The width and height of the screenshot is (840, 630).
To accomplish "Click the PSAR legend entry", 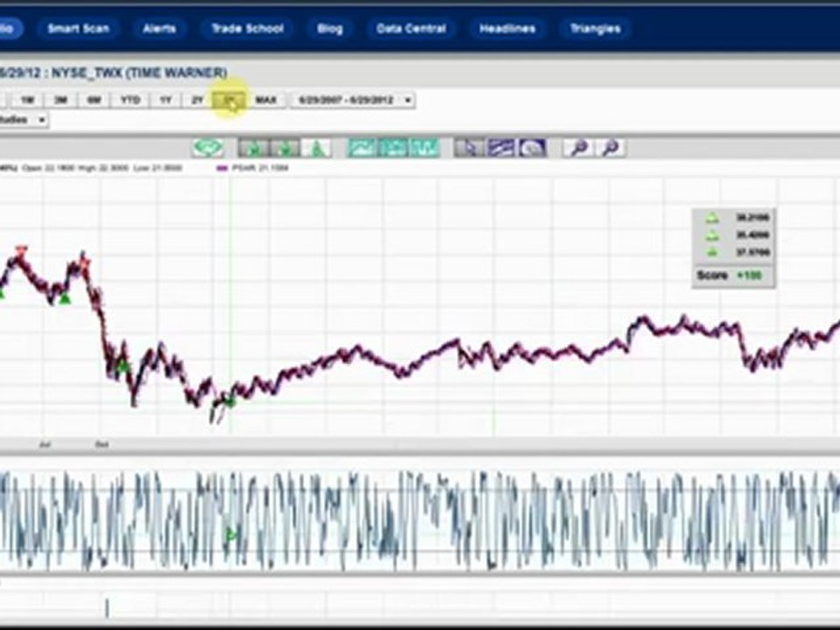I will point(252,168).
